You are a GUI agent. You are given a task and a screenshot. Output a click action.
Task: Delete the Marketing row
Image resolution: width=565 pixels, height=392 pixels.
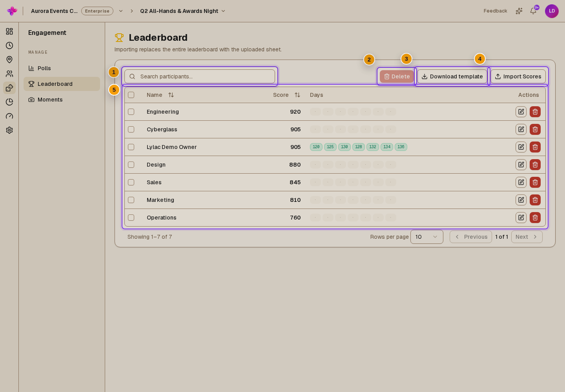535,200
